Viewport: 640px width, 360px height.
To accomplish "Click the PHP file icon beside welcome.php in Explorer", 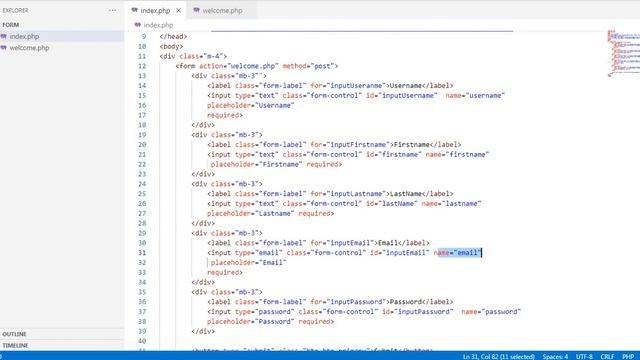I will point(4,48).
